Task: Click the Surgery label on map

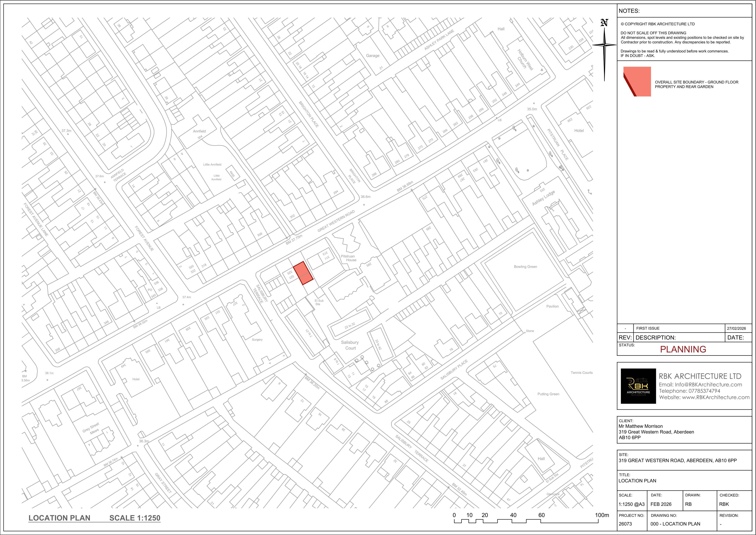Action: point(257,340)
